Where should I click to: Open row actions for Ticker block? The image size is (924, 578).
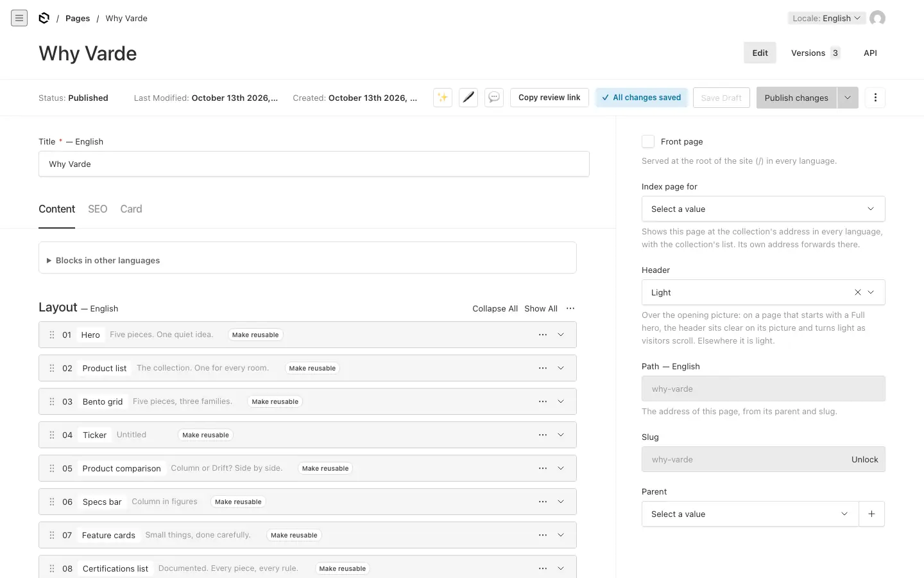(543, 435)
